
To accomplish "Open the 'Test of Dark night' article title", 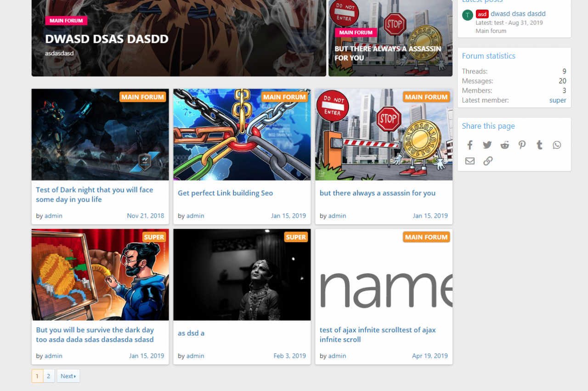I will 95,194.
